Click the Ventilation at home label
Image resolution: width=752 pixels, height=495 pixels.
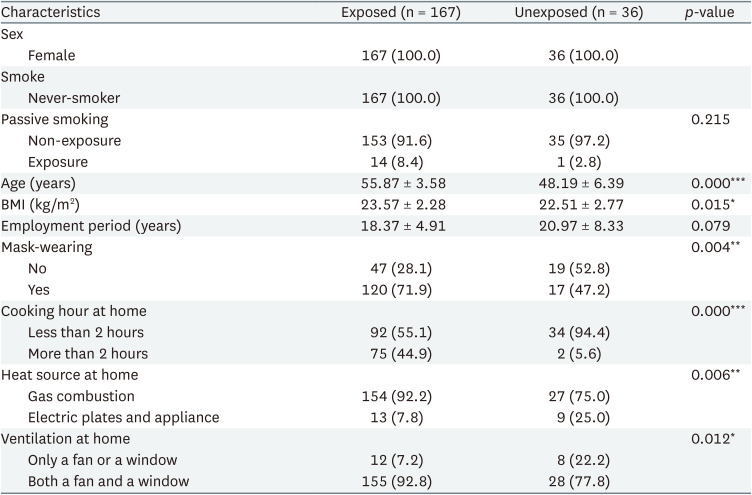(65, 439)
